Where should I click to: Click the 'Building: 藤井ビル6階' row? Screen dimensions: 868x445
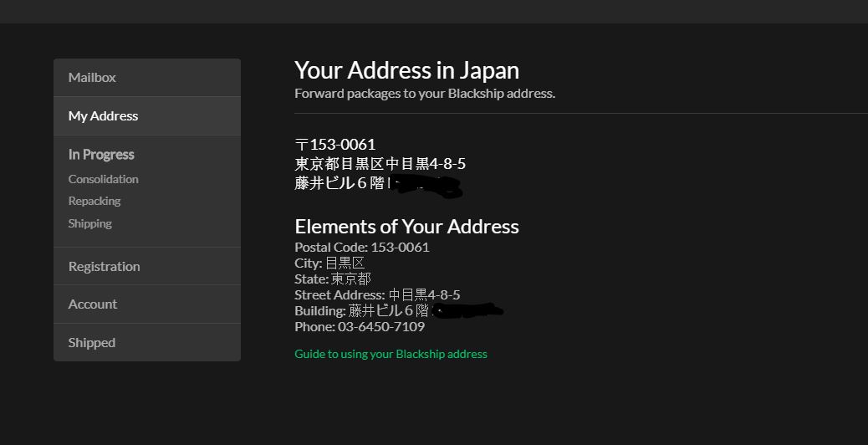click(362, 311)
